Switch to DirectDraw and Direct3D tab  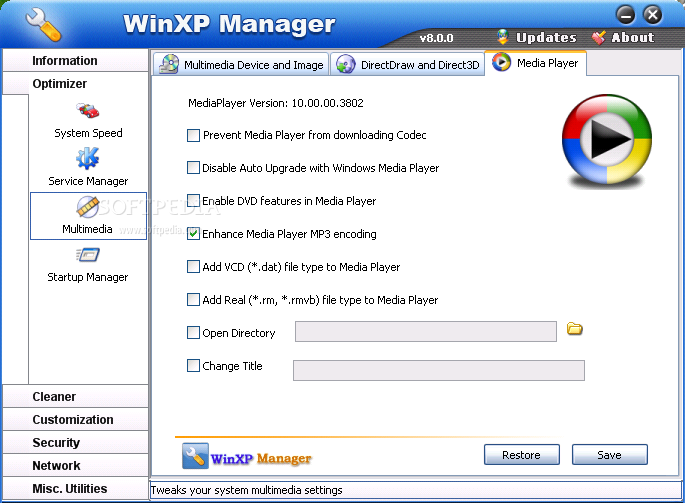408,64
